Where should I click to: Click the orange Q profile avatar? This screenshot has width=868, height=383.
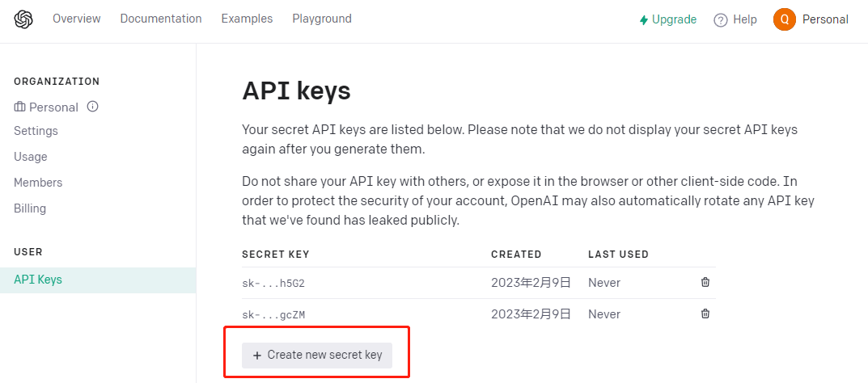pos(784,19)
